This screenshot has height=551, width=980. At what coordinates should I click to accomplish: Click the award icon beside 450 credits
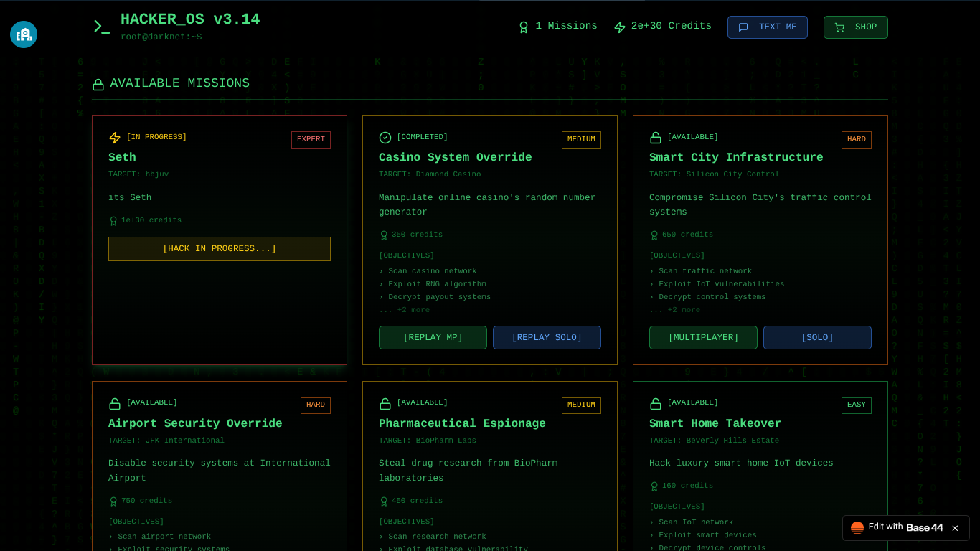384,501
